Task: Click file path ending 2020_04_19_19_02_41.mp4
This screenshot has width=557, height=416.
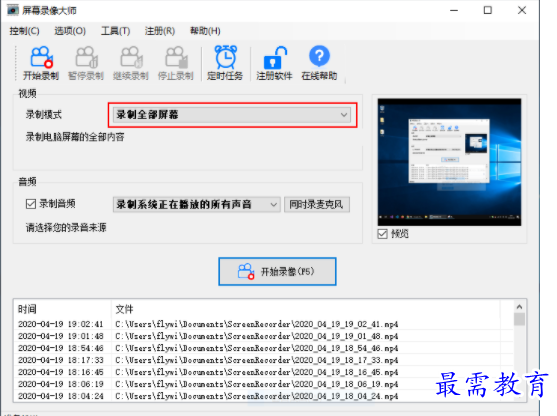Action: pos(256,324)
